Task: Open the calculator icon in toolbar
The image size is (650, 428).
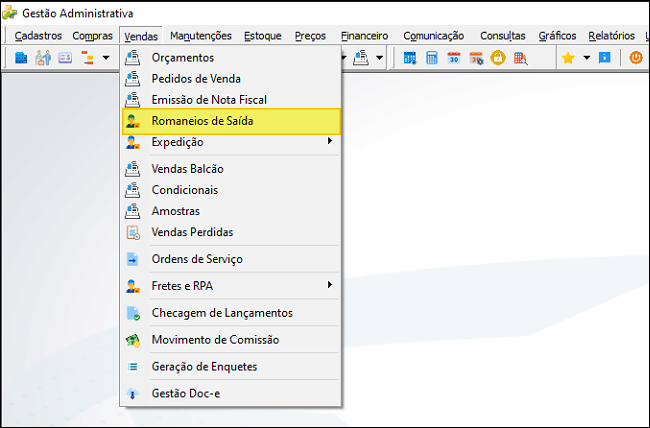Action: tap(432, 58)
